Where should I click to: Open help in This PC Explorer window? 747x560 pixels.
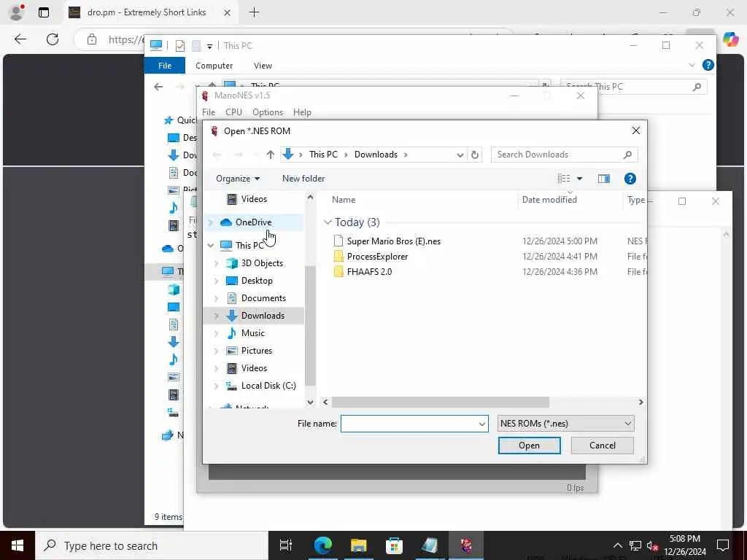(x=708, y=65)
